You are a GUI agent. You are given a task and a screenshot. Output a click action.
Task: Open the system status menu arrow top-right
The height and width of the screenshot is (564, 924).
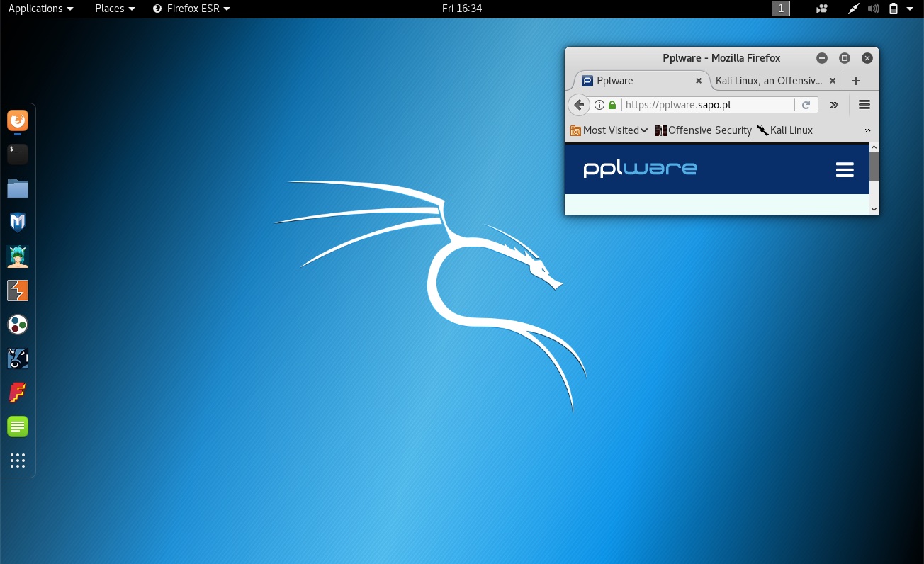click(910, 9)
